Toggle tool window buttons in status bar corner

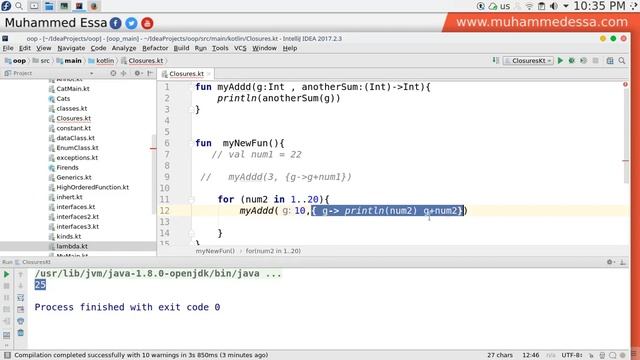coord(7,355)
